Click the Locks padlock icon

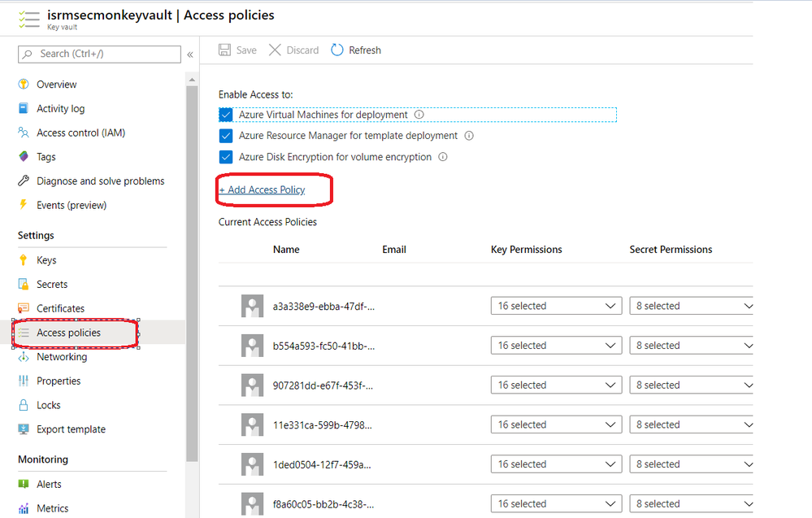click(24, 404)
